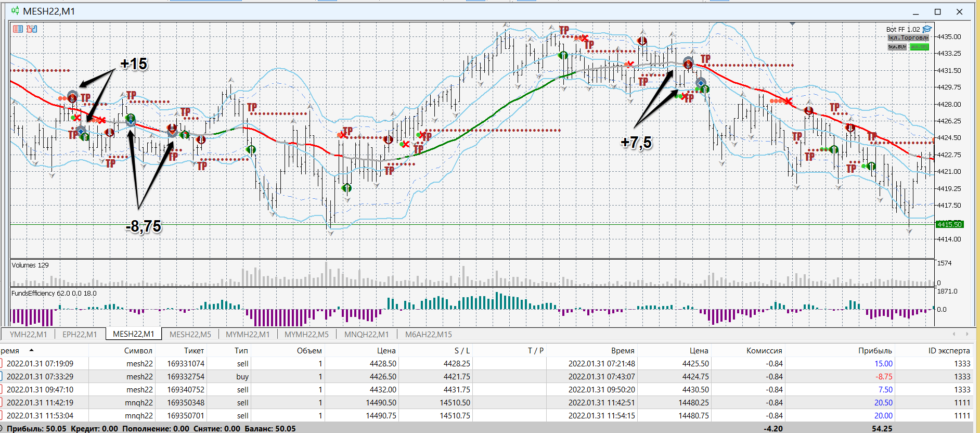This screenshot has height=433, width=980.
Task: Sort trades by the S / L column
Action: click(x=462, y=350)
